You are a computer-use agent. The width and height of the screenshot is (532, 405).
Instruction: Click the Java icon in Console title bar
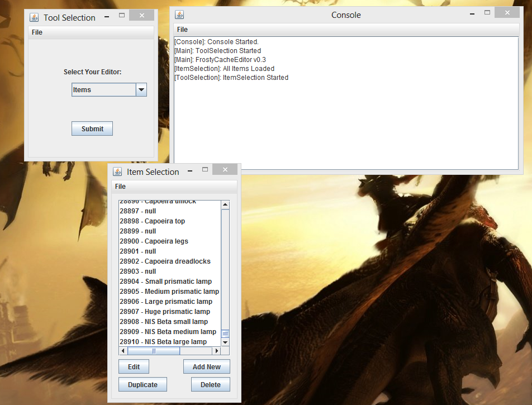click(x=179, y=15)
